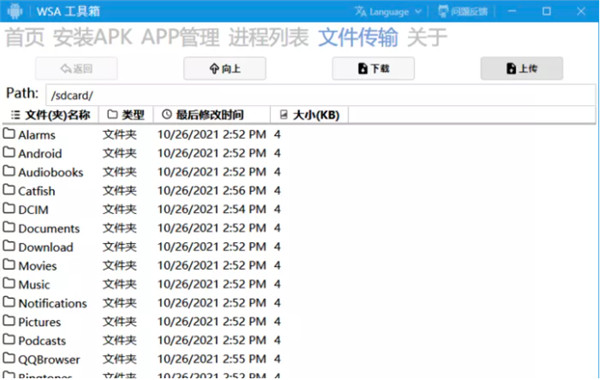Click the 向上 go-up button
Screen dimensions: 600x380
(225, 68)
